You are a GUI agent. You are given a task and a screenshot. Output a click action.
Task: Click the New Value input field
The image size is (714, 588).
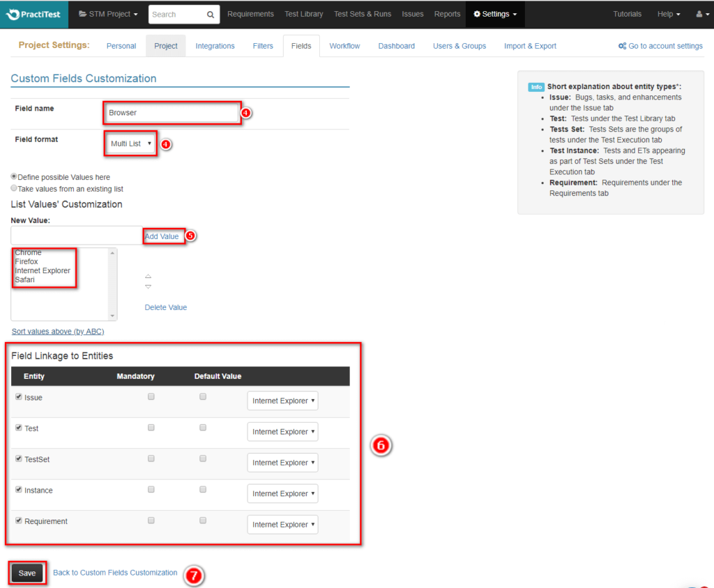77,235
